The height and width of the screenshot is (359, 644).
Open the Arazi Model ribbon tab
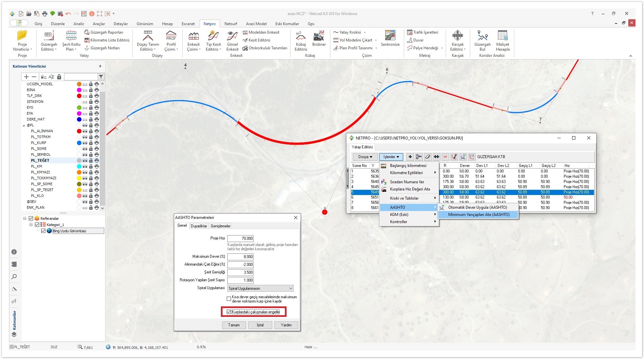[x=256, y=24]
